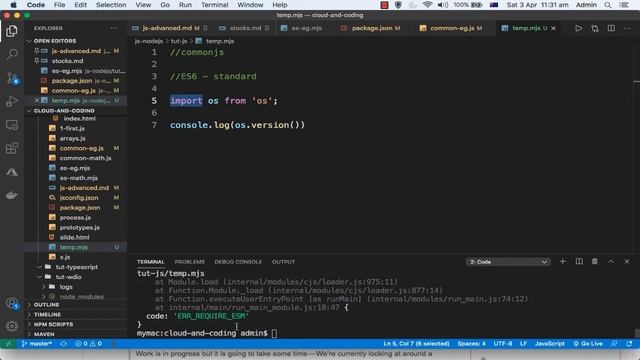Select terminal from the 2: Code dropdown
640x360 pixels.
508,262
